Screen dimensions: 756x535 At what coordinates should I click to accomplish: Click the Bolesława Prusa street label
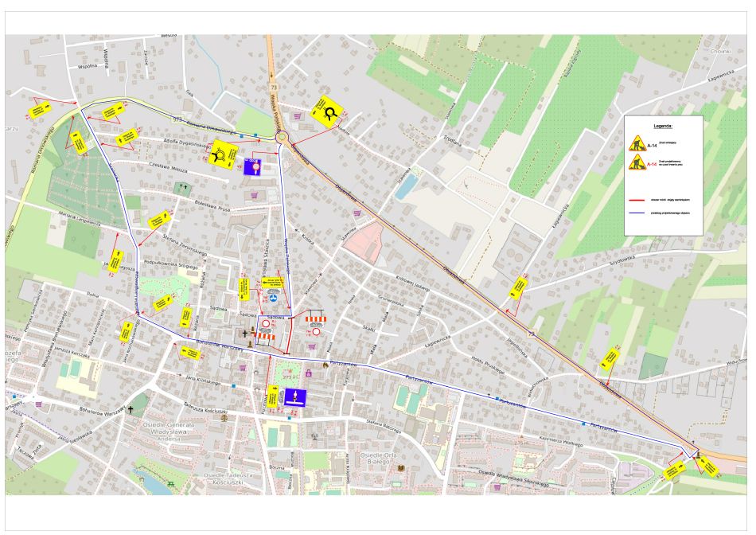coord(212,205)
